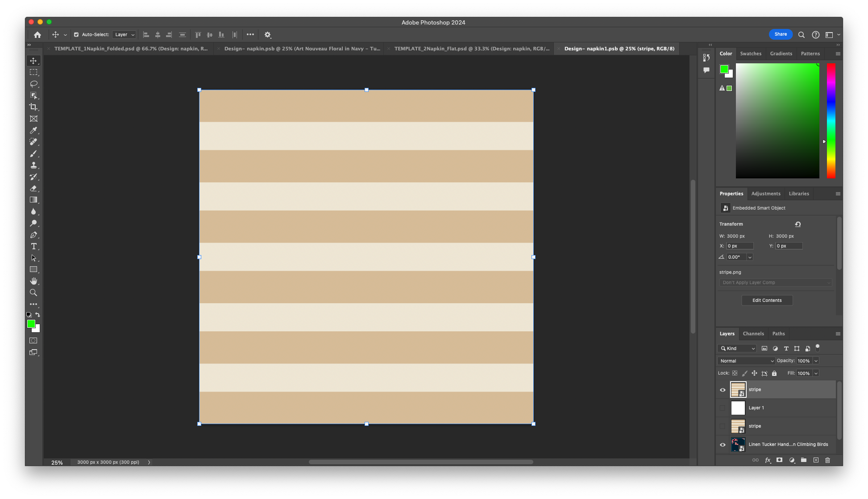868x499 pixels.
Task: Select the Lasso tool
Action: (x=33, y=84)
